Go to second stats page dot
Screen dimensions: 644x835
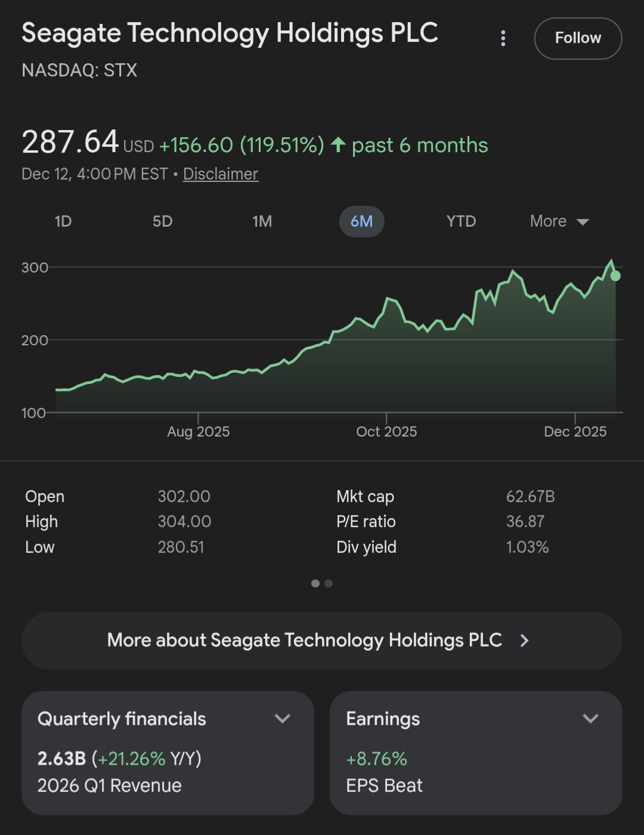[x=329, y=583]
